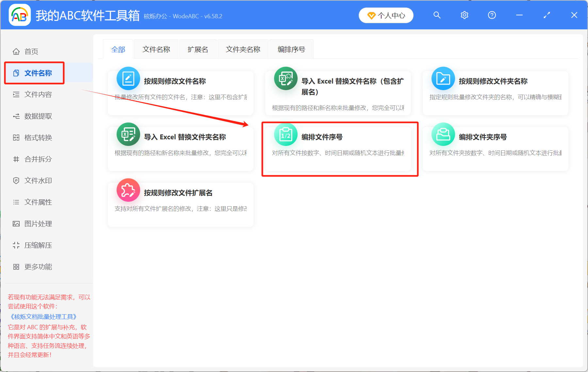This screenshot has width=588, height=372.
Task: Click the puzzle icon on 按规则修改文件扩展名
Action: point(128,190)
